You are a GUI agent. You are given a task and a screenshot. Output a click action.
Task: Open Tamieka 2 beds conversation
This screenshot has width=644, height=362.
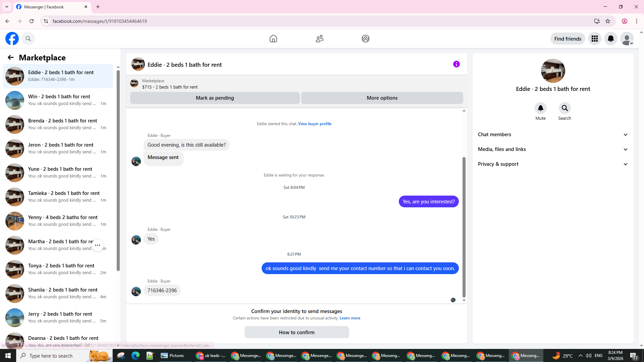tap(58, 197)
